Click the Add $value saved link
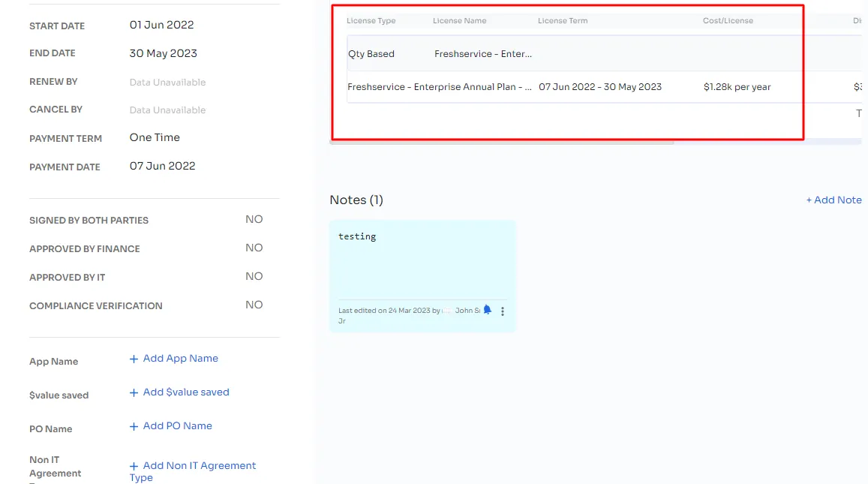This screenshot has height=484, width=868. click(x=186, y=392)
